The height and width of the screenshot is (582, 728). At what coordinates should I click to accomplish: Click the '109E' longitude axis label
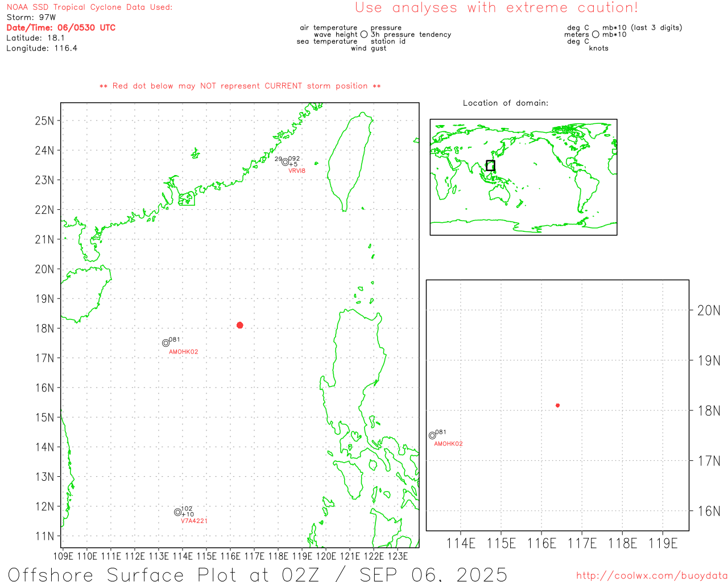click(63, 556)
